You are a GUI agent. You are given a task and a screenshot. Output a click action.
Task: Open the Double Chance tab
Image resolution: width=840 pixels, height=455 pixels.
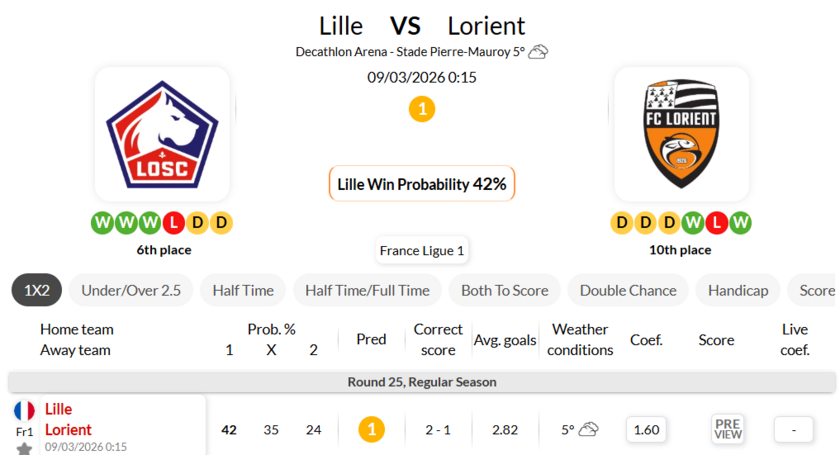point(628,290)
